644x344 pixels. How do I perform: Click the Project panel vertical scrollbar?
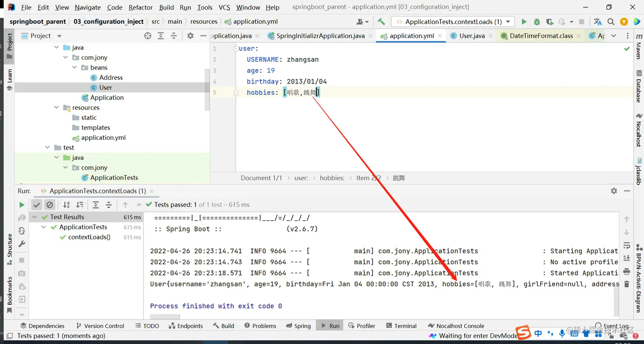(207, 90)
